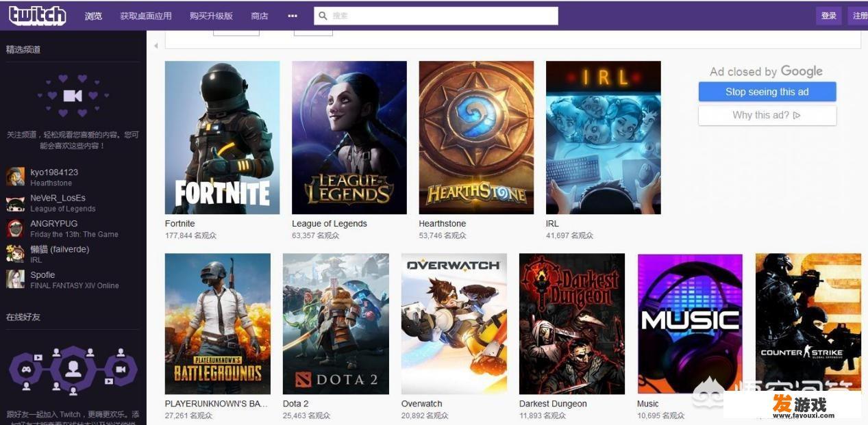Click the Hearthstone title link

[x=443, y=224]
